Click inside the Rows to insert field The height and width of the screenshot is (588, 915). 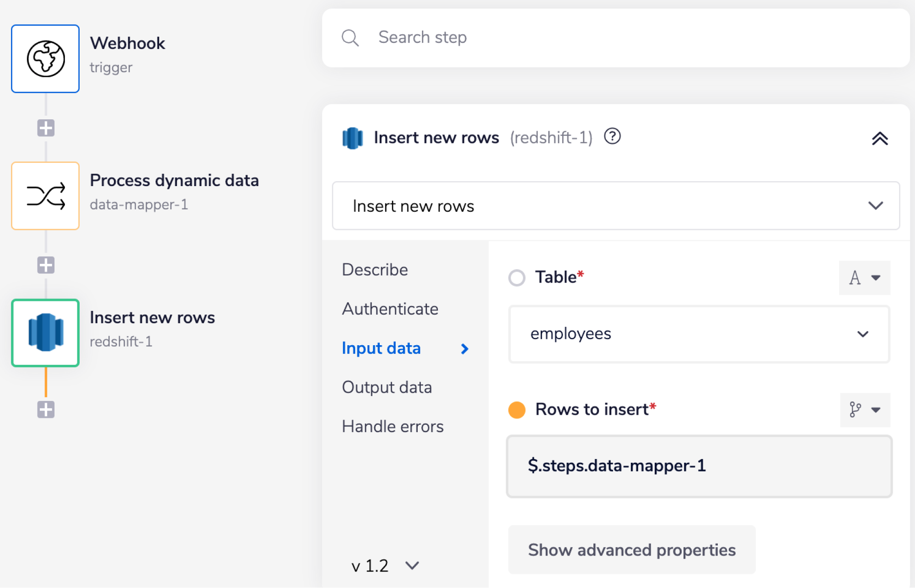pyautogui.click(x=699, y=466)
